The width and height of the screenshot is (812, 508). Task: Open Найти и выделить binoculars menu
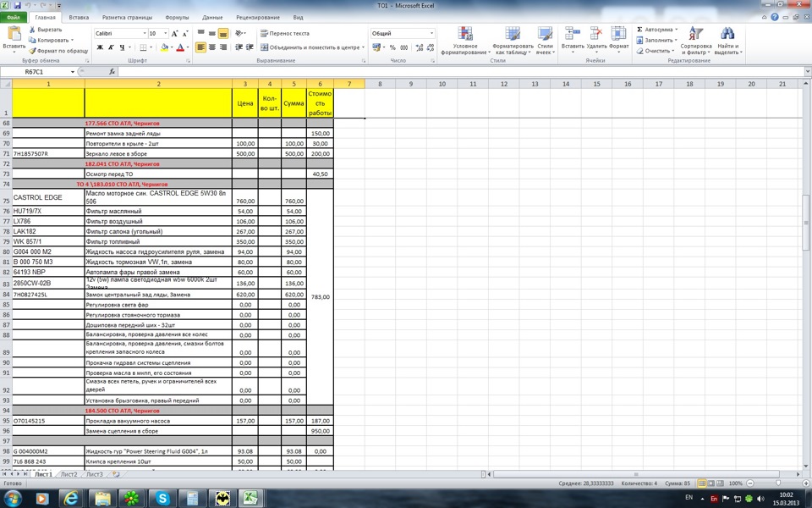pos(728,41)
